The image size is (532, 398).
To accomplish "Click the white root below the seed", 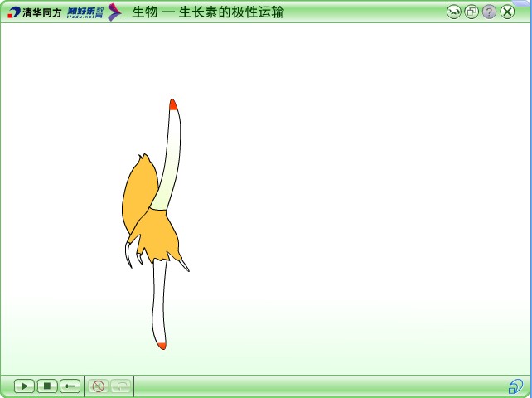I will [x=158, y=298].
